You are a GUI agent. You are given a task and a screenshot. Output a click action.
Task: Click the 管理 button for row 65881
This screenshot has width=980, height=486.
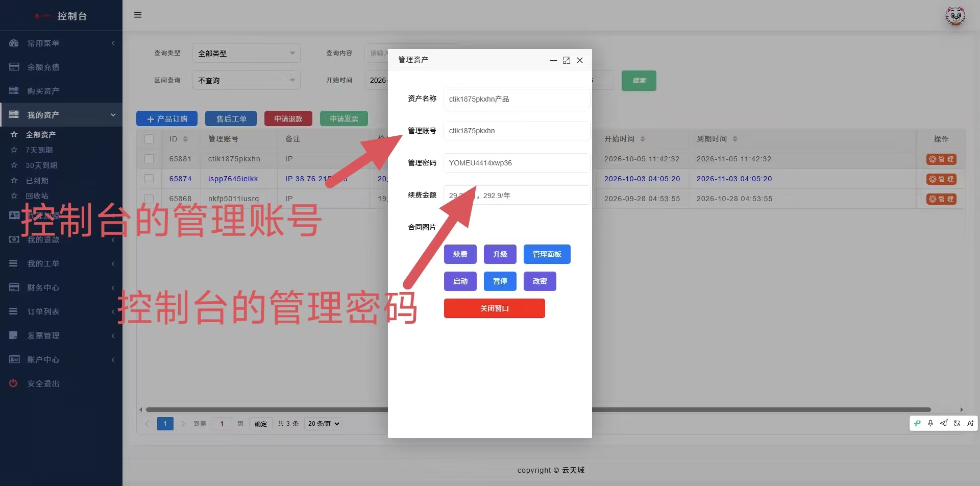[941, 159]
